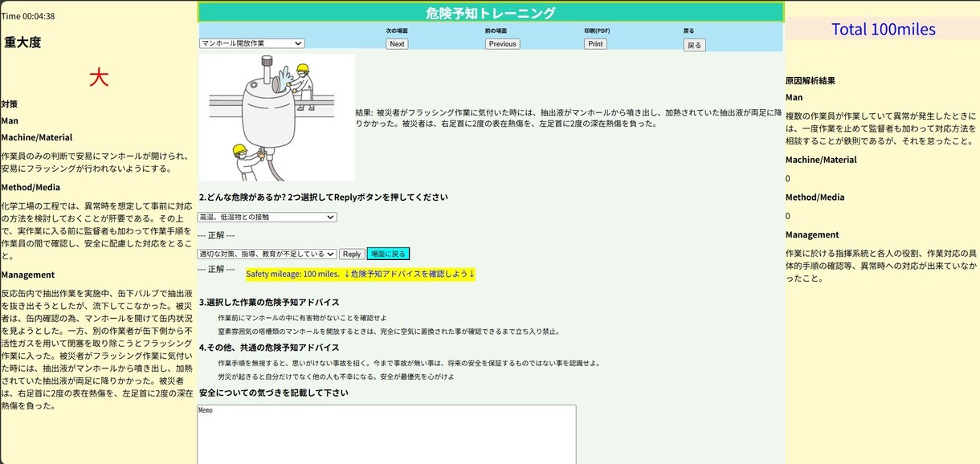Click the 対策 heading
The width and height of the screenshot is (980, 464).
pos(10,104)
